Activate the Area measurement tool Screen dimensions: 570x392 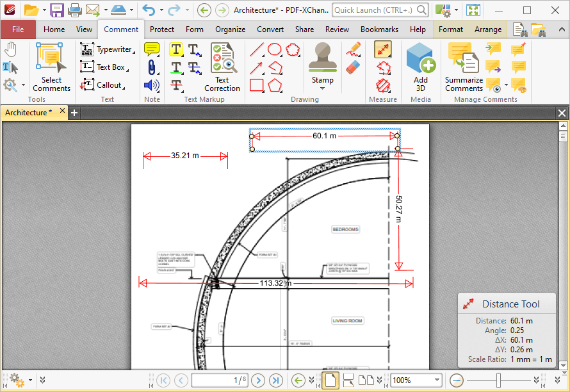(383, 85)
